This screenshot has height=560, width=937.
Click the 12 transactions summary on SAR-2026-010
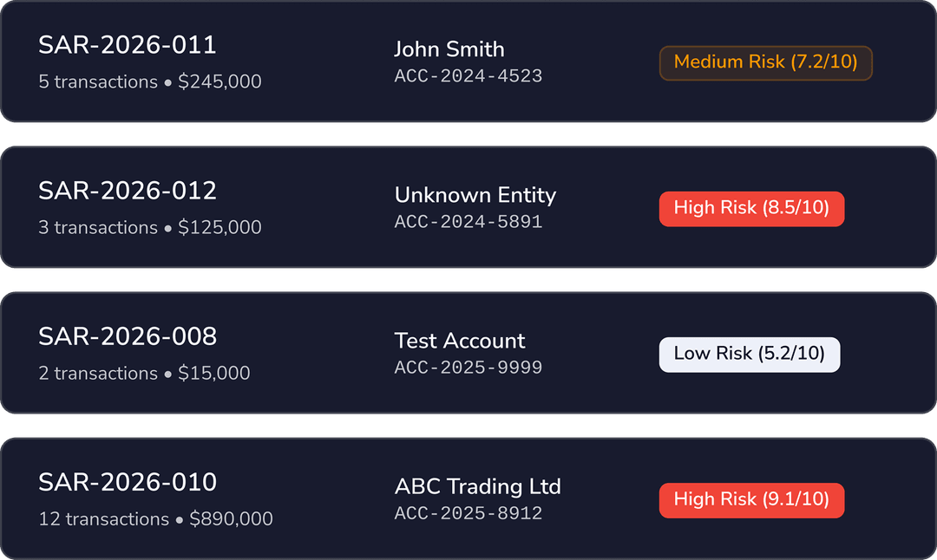click(104, 518)
